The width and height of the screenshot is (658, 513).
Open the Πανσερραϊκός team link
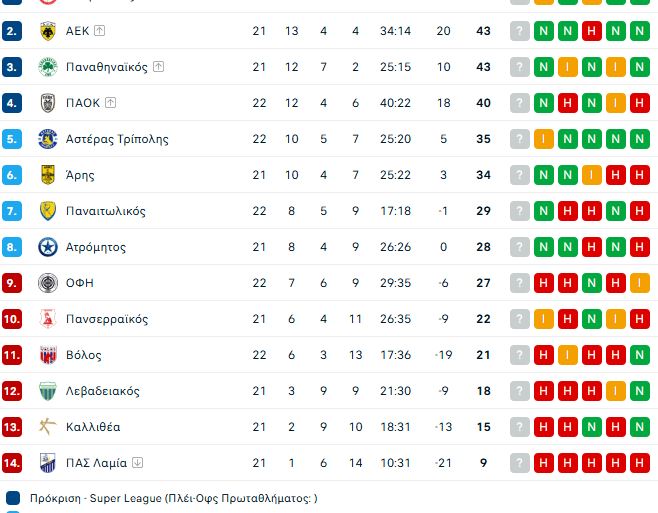(107, 319)
